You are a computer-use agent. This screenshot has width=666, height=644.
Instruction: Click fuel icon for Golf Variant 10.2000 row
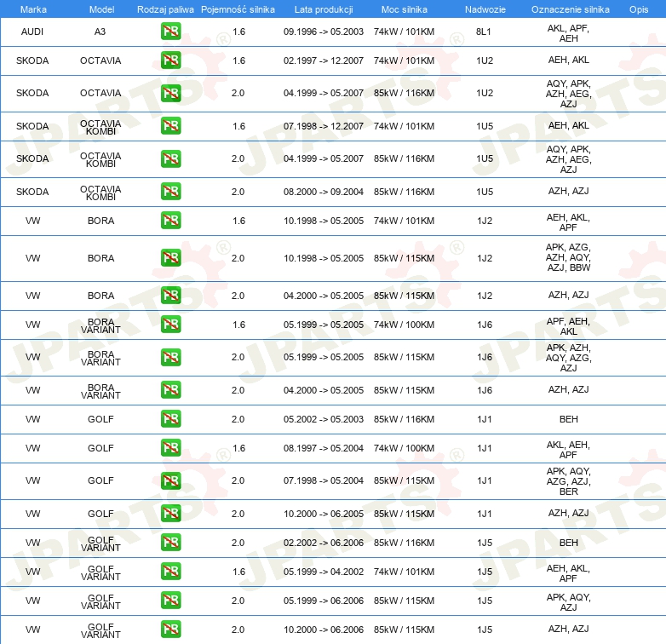[x=170, y=630]
